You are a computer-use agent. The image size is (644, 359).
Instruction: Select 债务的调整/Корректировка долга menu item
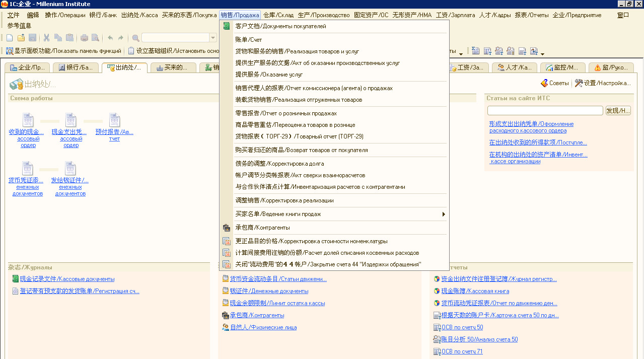(279, 164)
